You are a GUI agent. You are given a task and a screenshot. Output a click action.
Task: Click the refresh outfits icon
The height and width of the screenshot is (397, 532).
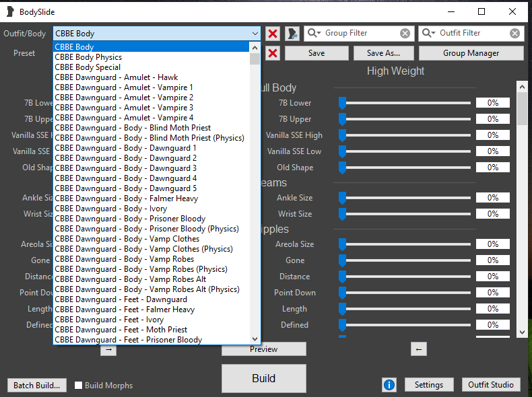(x=292, y=34)
